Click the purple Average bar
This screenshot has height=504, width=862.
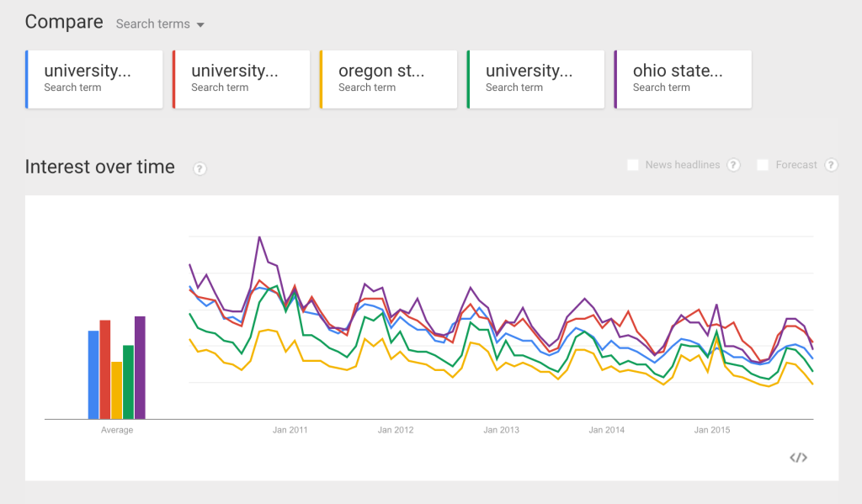coord(140,368)
